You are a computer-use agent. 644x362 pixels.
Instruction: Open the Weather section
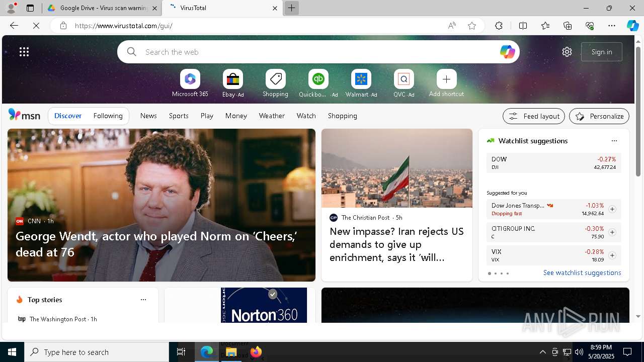point(272,116)
